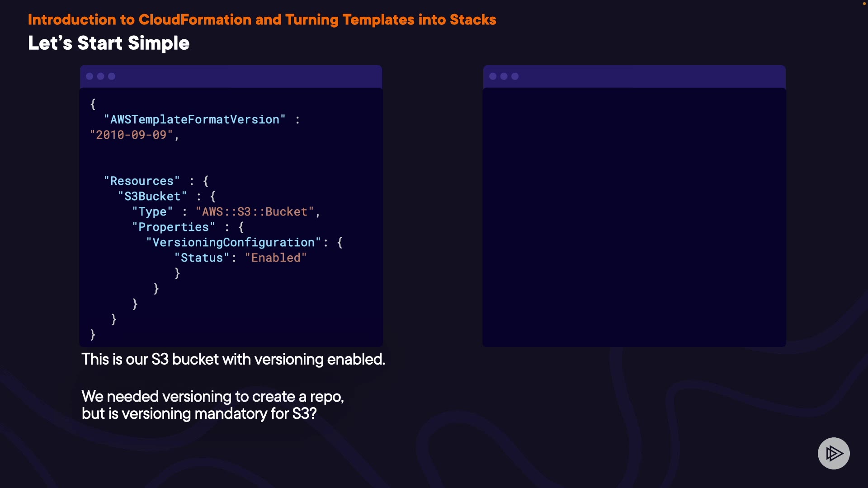Image resolution: width=868 pixels, height=488 pixels.
Task: Click the "2010-09-09" version string
Action: (131, 135)
